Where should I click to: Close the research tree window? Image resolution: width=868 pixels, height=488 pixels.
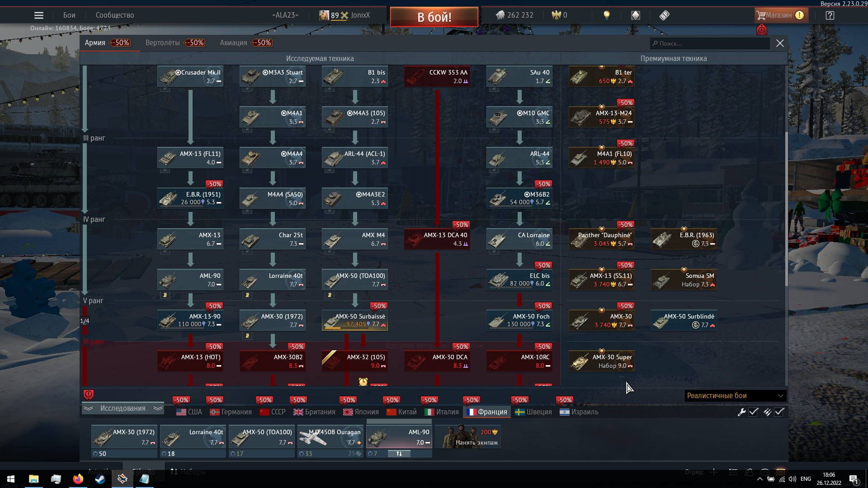(780, 43)
